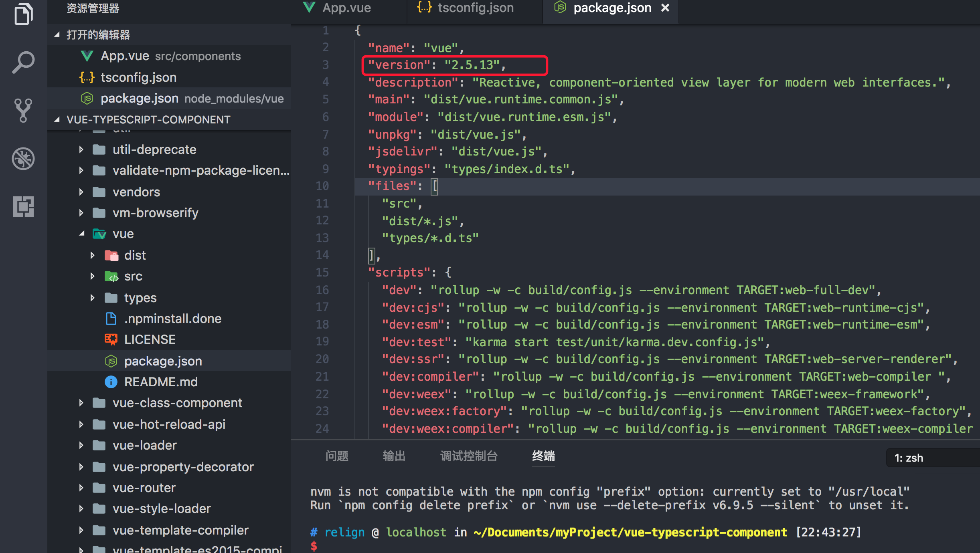980x553 pixels.
Task: Click the orange dist folder icon
Action: [111, 255]
